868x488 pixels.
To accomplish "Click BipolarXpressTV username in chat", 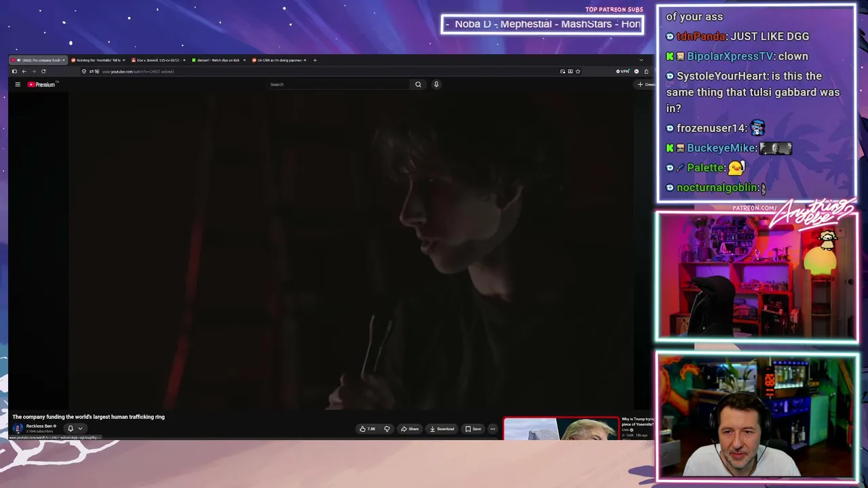I will click(731, 56).
